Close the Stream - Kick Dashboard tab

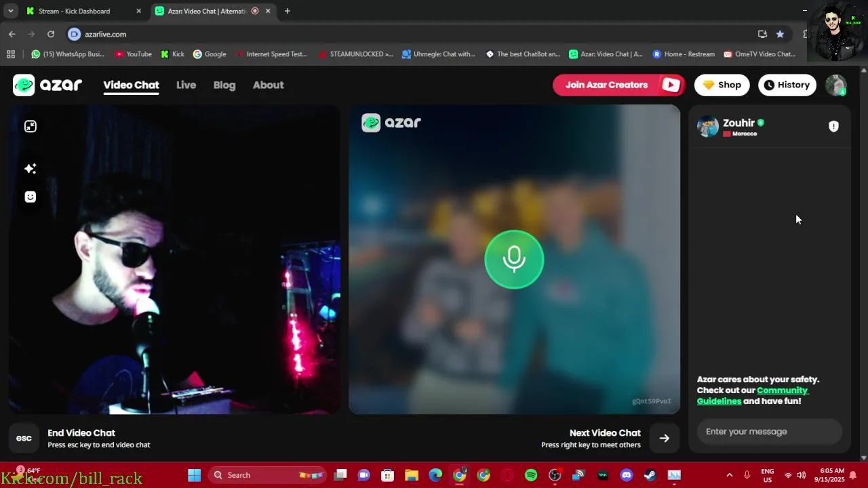point(138,11)
